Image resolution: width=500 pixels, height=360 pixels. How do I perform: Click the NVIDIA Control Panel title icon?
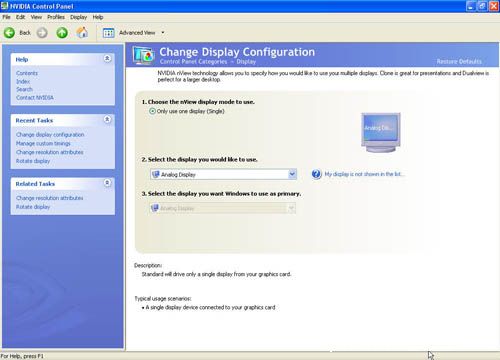coord(5,6)
